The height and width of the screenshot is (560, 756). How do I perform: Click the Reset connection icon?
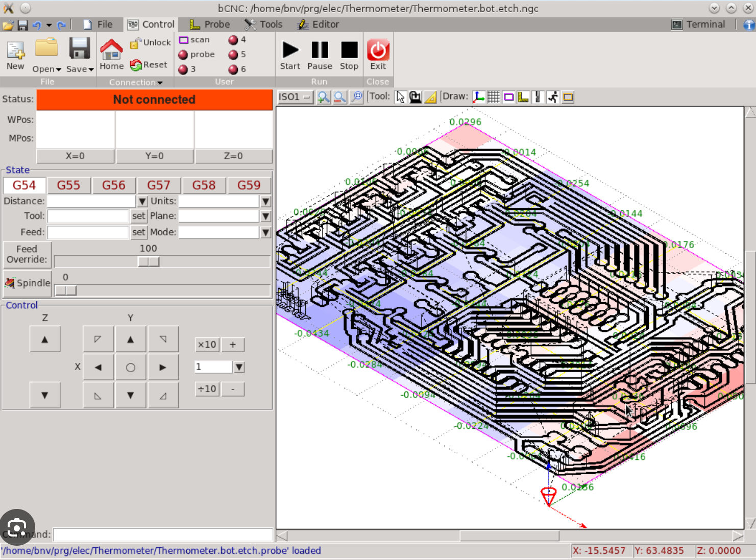coord(136,65)
